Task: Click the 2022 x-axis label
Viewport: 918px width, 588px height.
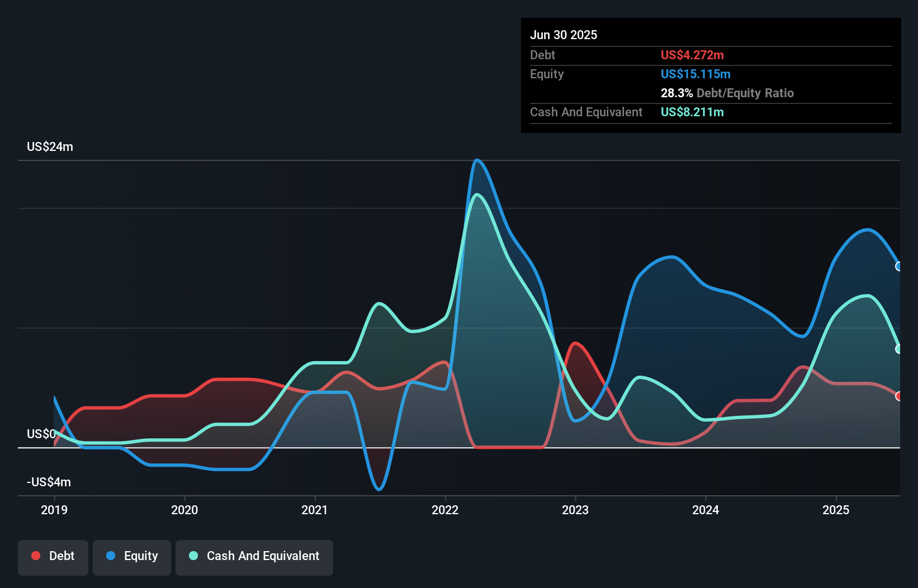Action: pyautogui.click(x=445, y=510)
